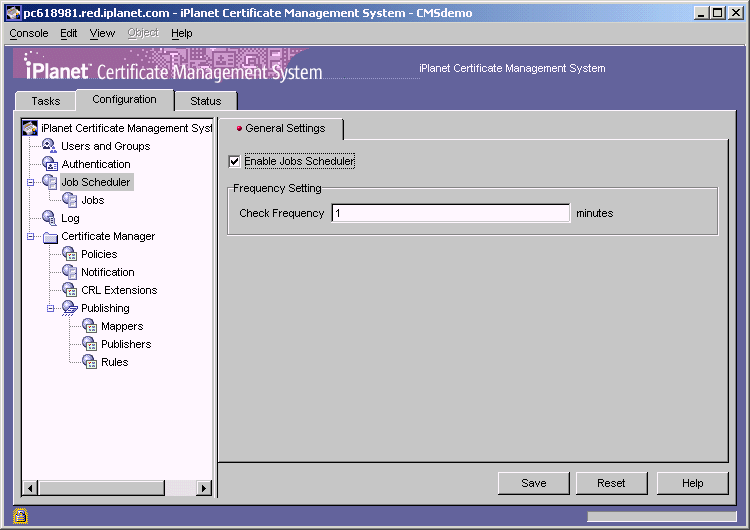Click the Object menu item

143,33
